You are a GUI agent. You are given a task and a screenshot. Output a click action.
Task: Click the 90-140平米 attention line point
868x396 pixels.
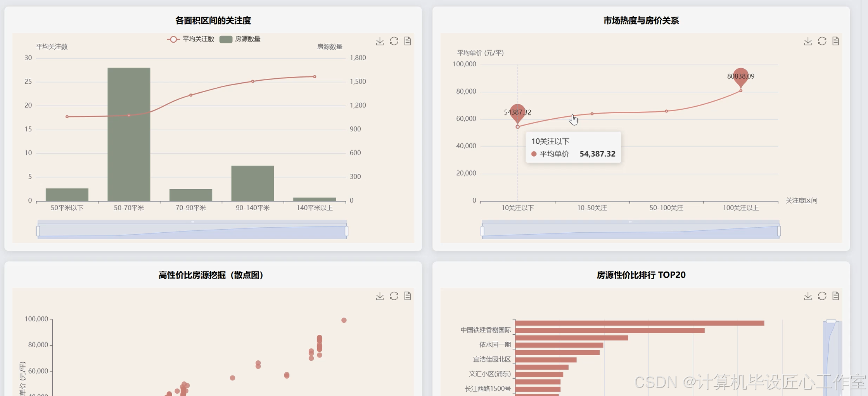coord(252,81)
